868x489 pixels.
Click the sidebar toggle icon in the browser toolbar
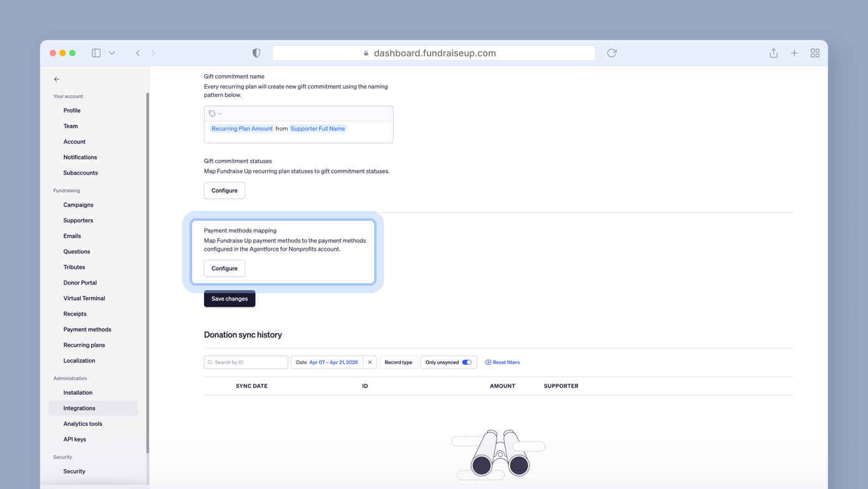pos(96,52)
